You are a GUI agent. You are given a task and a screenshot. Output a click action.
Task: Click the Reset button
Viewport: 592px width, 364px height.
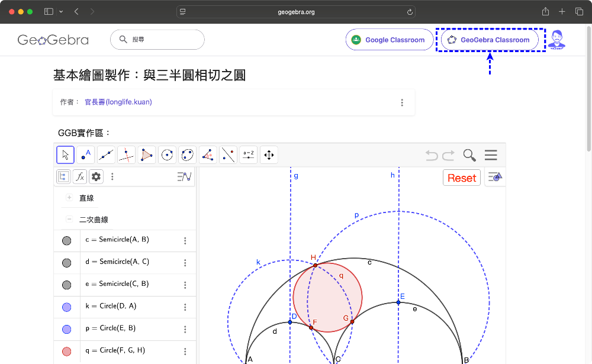pos(462,178)
